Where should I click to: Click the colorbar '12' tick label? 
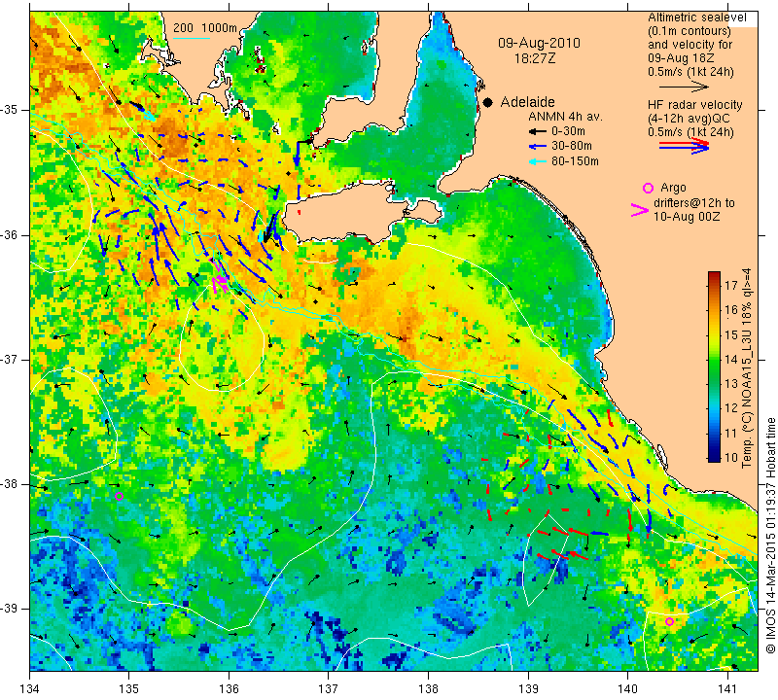731,408
